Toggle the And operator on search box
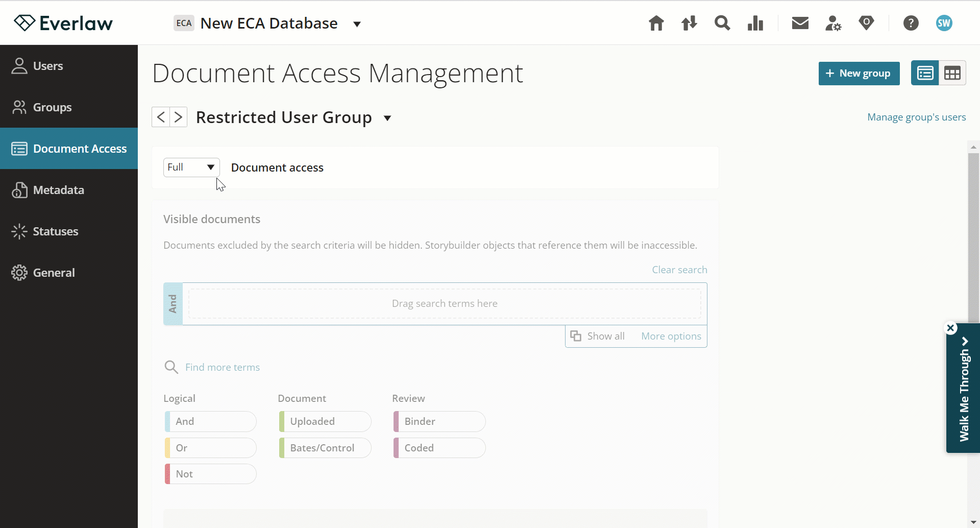The height and width of the screenshot is (528, 980). (173, 304)
